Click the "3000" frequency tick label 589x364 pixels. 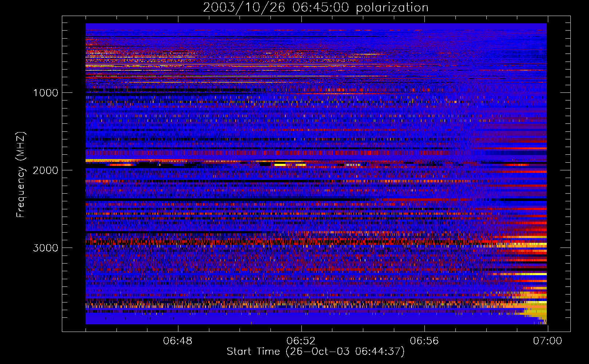tap(46, 248)
